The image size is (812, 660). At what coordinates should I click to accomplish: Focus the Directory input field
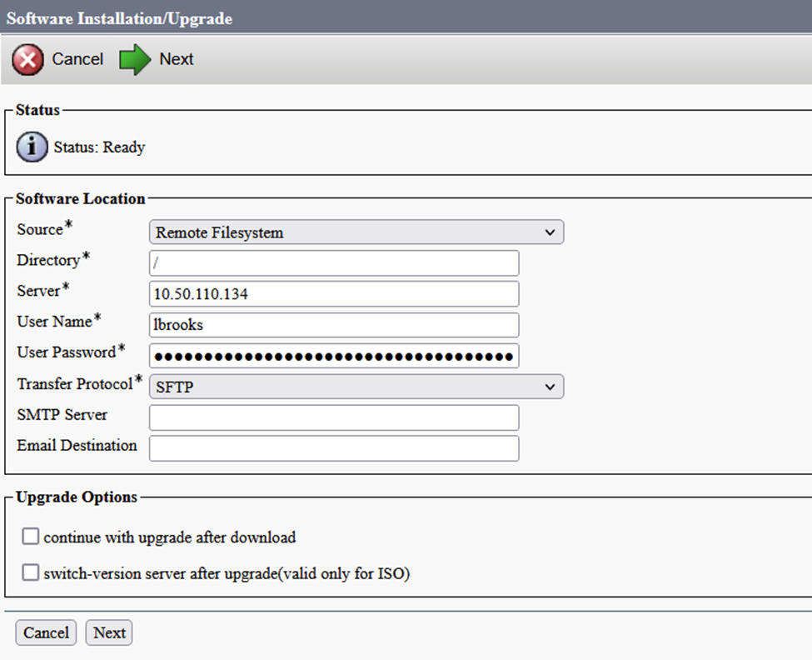pyautogui.click(x=334, y=263)
